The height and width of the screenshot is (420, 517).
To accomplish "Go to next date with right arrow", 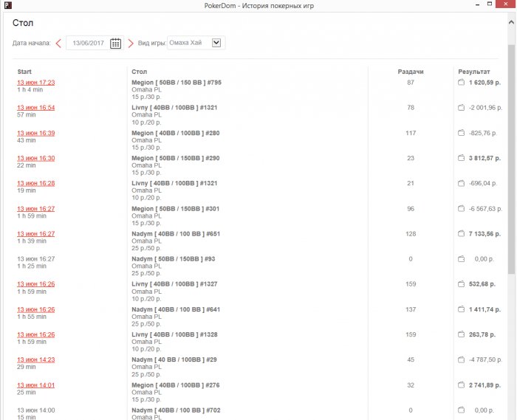I will pos(131,43).
